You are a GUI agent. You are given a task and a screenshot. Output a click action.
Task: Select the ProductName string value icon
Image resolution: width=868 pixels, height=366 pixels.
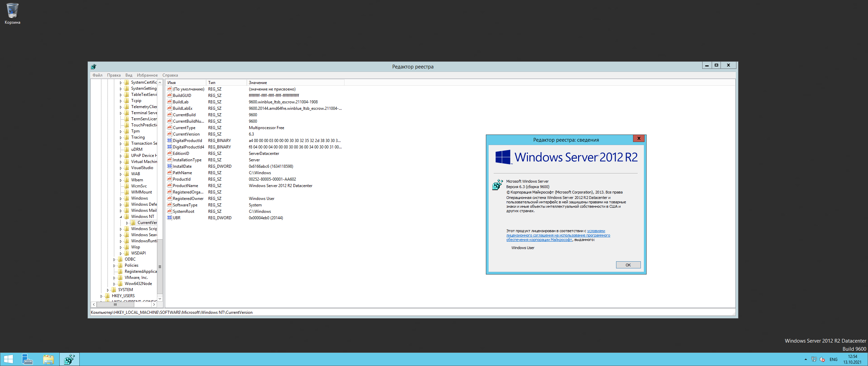[x=170, y=185]
